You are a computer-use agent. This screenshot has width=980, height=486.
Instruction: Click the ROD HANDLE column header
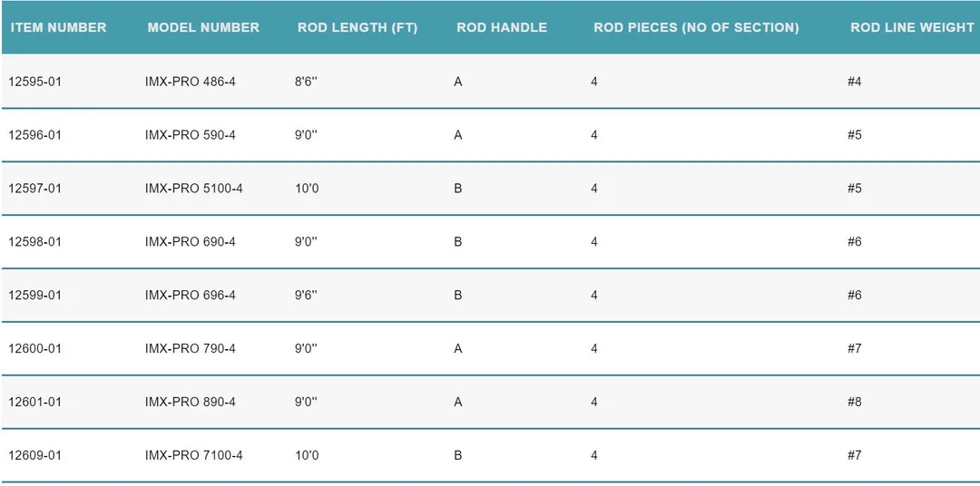click(x=502, y=27)
